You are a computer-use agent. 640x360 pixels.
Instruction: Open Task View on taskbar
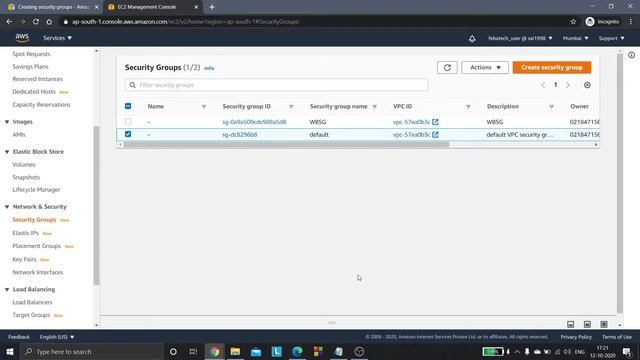pos(193,351)
